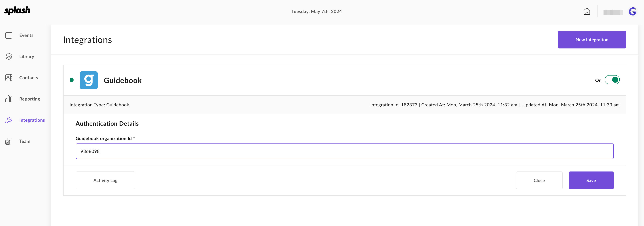Viewport: 644px width, 226px height.
Task: Open the home icon in header
Action: pyautogui.click(x=587, y=12)
